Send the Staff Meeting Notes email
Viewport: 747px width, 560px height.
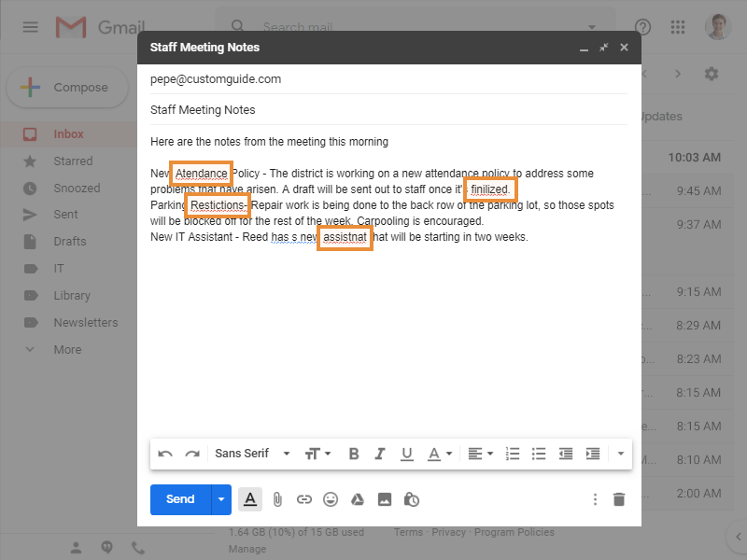pos(180,499)
